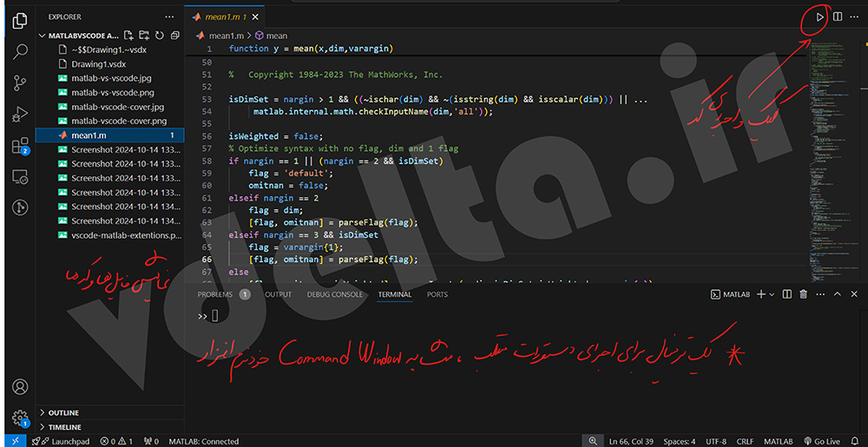
Task: Switch to the PORTS tab
Action: 437,294
